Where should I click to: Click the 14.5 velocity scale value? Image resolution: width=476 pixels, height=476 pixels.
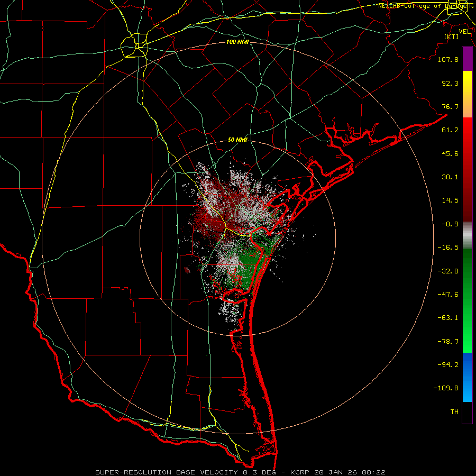[x=450, y=200]
